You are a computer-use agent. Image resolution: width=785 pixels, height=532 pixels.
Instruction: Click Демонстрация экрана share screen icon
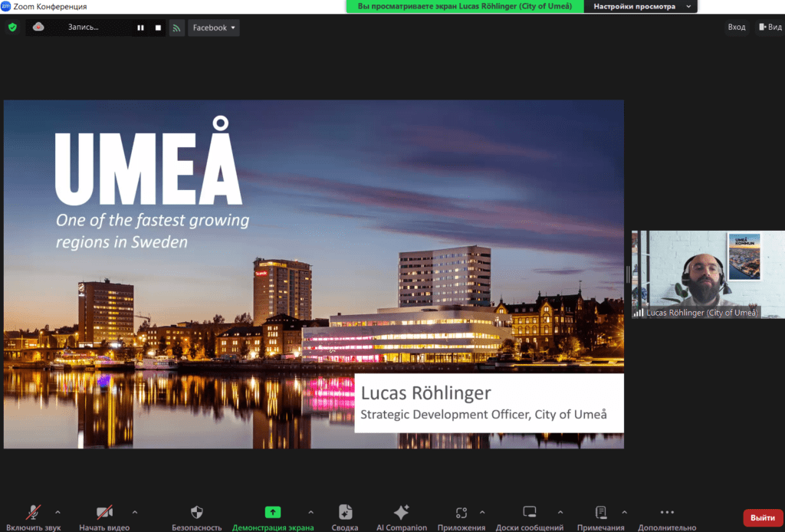coord(272,513)
